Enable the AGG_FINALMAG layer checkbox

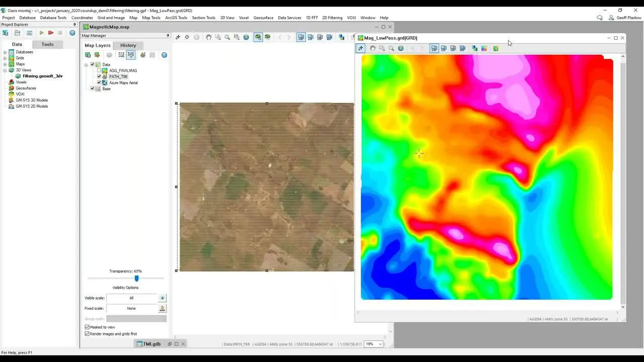[x=99, y=70]
